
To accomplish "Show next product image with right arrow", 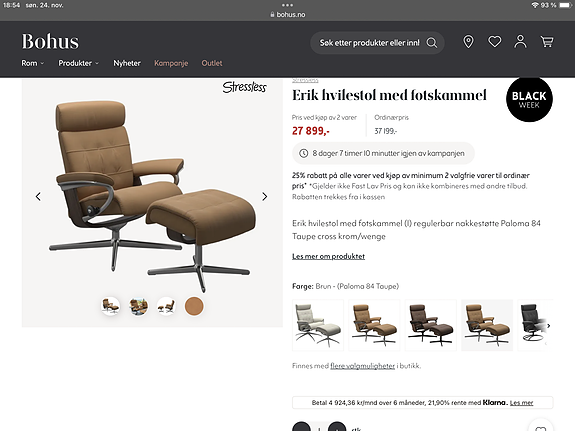I will 264,197.
